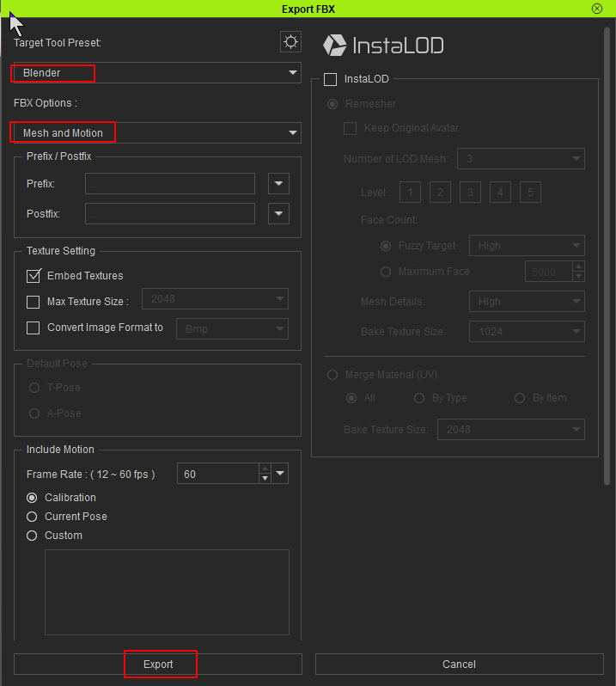616x686 pixels.
Task: Select the A-Pose radio button
Action: (34, 413)
